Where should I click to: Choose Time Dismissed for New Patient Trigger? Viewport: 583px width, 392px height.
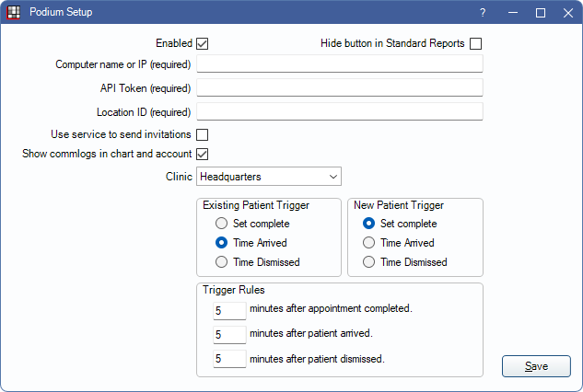369,262
